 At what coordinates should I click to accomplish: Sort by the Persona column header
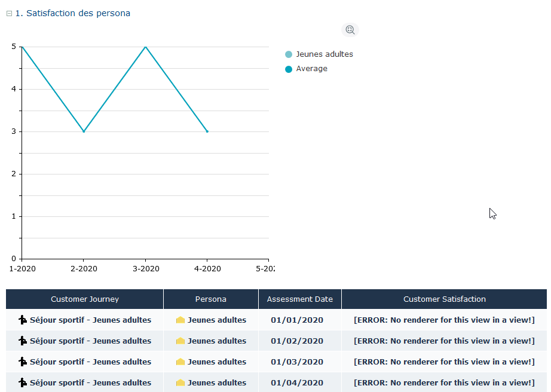tap(210, 299)
